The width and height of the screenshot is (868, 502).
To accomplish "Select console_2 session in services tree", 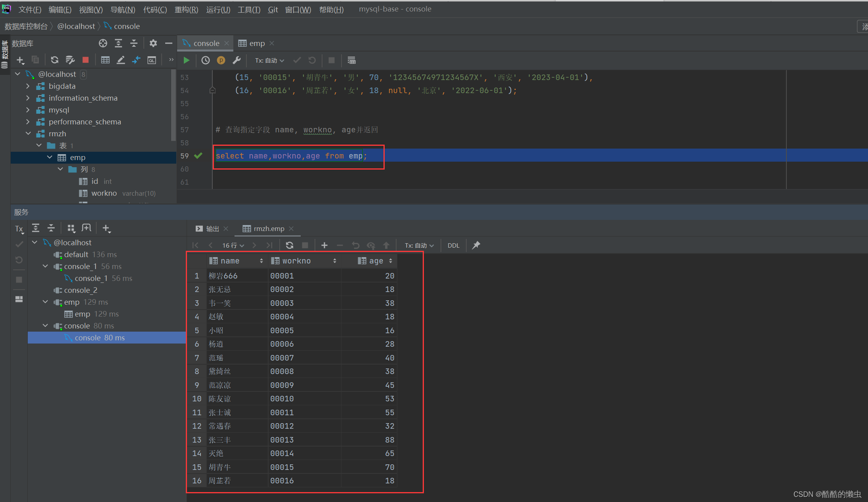I will click(x=81, y=290).
